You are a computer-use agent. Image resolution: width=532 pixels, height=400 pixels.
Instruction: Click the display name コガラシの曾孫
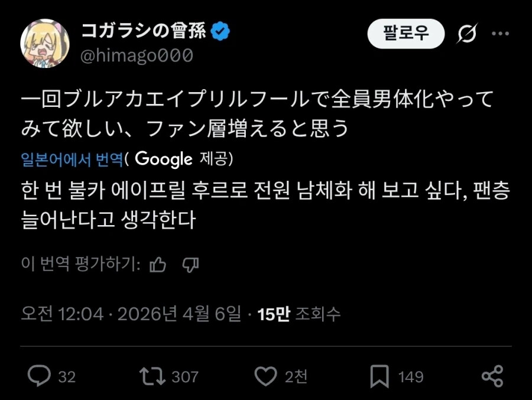142,31
